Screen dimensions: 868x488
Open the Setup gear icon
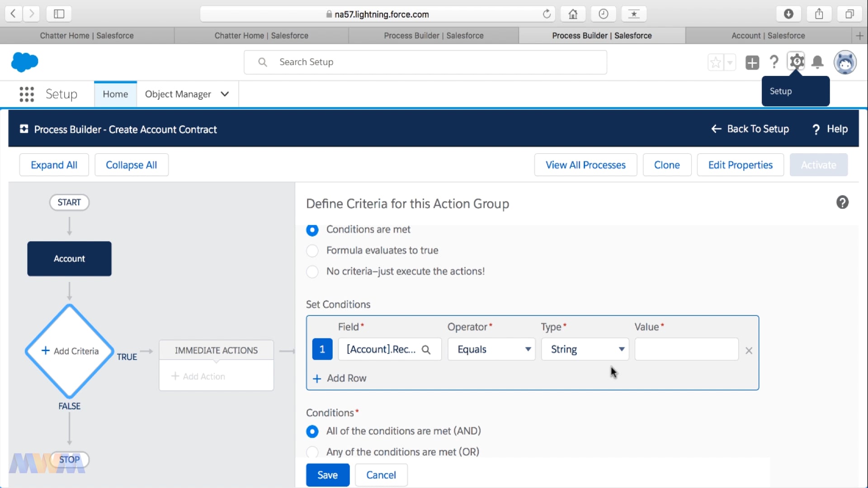pyautogui.click(x=796, y=61)
